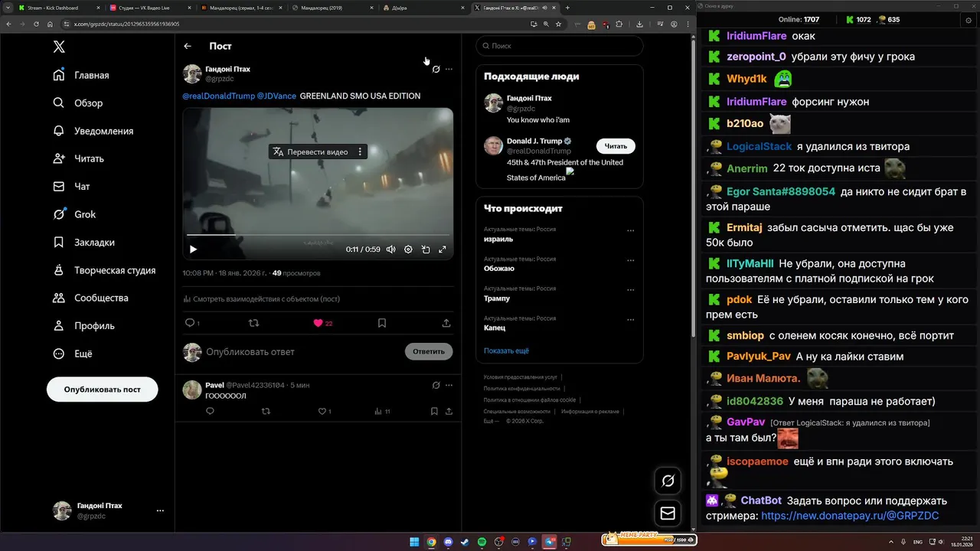Open floating messages envelope button
Screen dimensions: 980x551
[x=668, y=514]
